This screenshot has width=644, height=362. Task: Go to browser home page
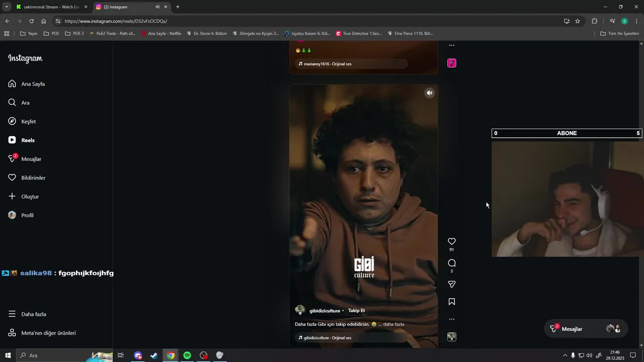tap(44, 21)
